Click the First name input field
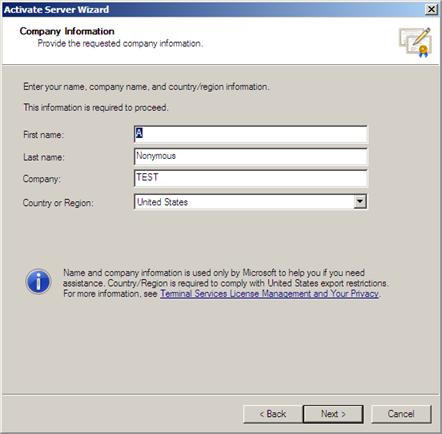Viewport: 442px width, 434px height. pyautogui.click(x=251, y=134)
